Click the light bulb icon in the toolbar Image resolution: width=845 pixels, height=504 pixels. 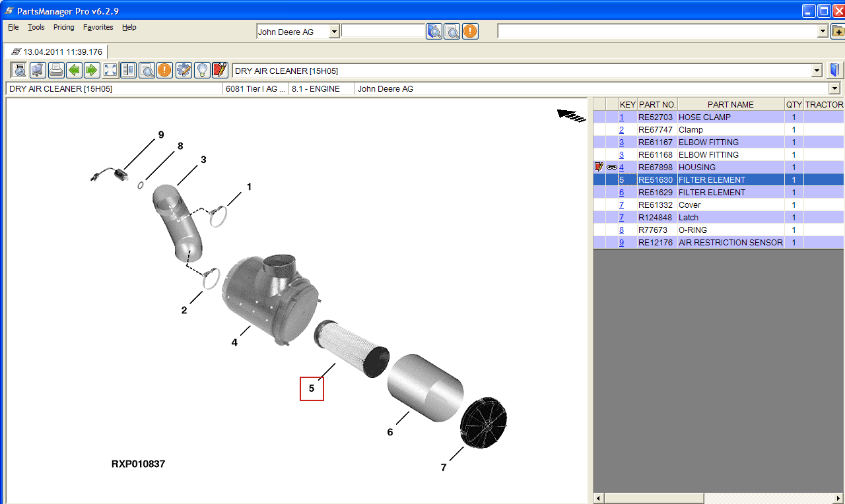coord(201,70)
